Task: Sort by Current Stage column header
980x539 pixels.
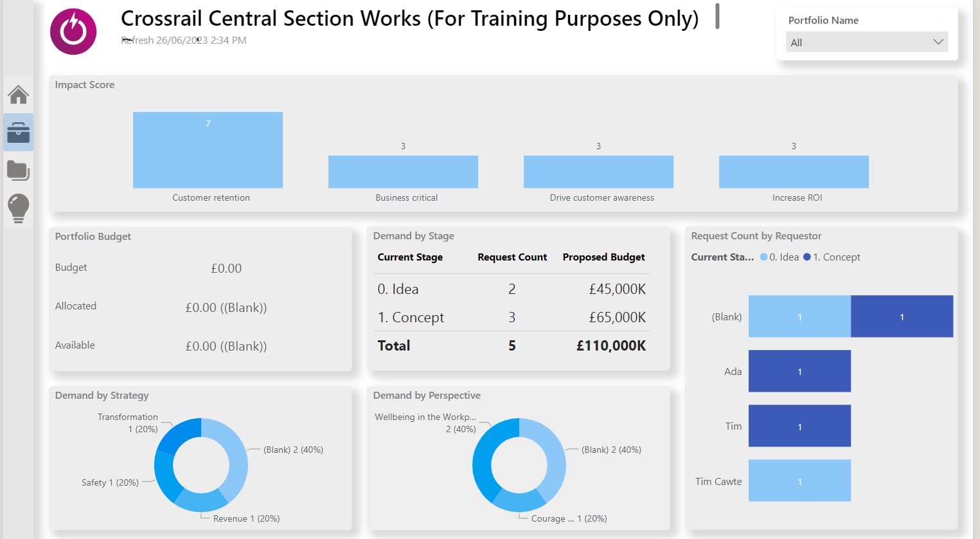Action: coord(410,257)
